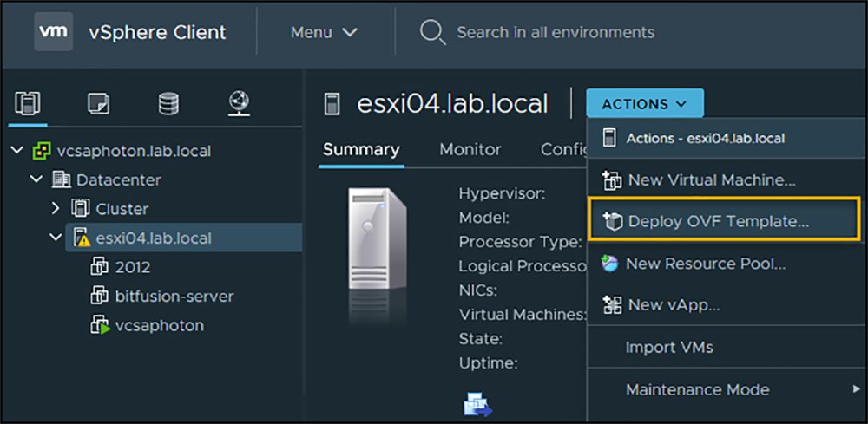The height and width of the screenshot is (424, 868).
Task: Select New Virtual Machine menu entry
Action: [x=710, y=180]
